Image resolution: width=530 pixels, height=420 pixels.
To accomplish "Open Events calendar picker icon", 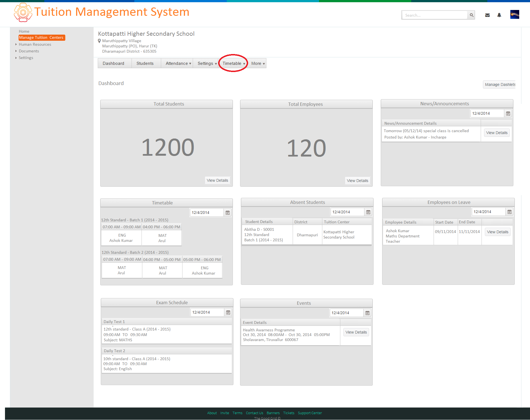I will (x=367, y=313).
